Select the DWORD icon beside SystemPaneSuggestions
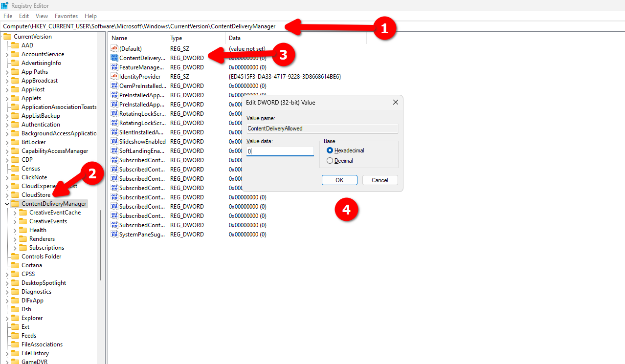The width and height of the screenshot is (625, 364). (114, 234)
